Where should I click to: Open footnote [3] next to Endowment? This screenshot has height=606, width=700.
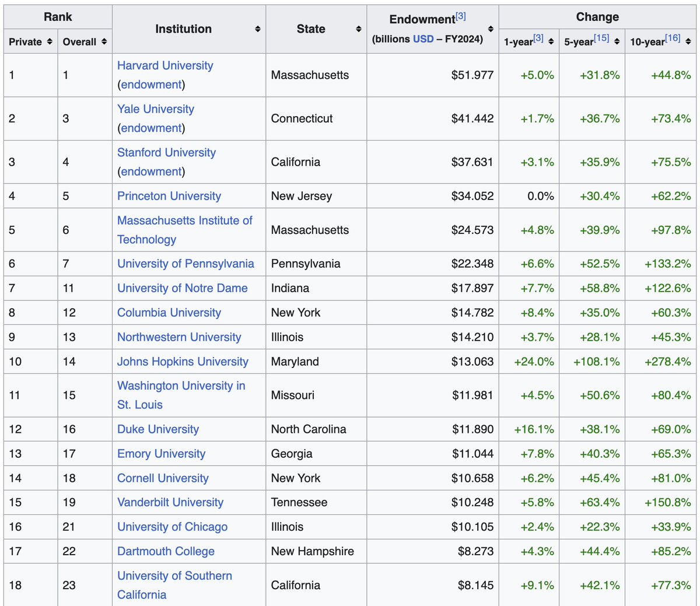(x=461, y=16)
